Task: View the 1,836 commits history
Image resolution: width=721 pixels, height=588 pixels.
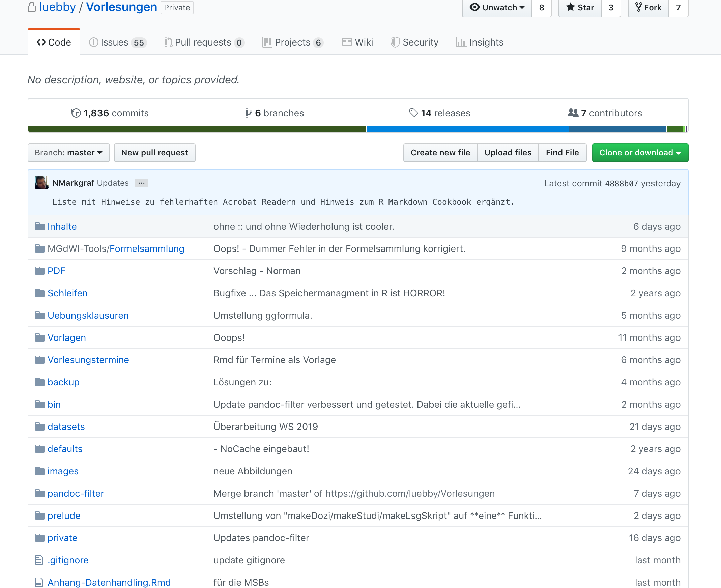Action: pos(110,113)
